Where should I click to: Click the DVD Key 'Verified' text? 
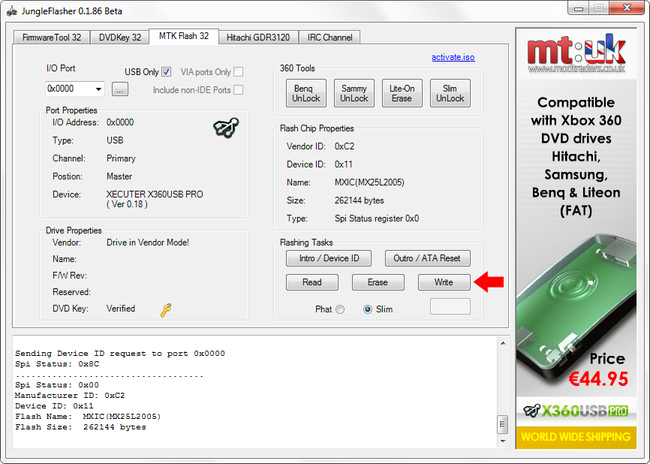pyautogui.click(x=121, y=309)
